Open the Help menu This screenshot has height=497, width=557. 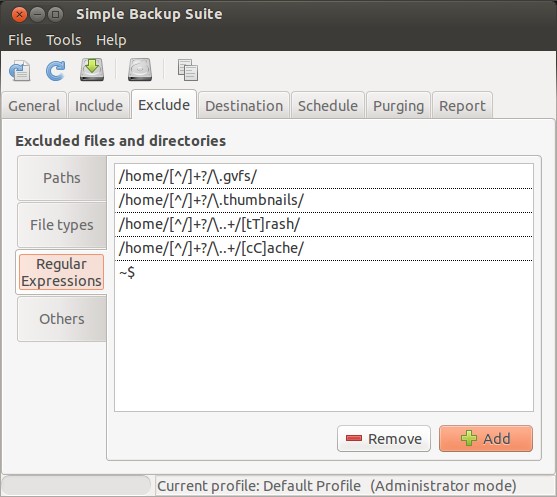(111, 40)
